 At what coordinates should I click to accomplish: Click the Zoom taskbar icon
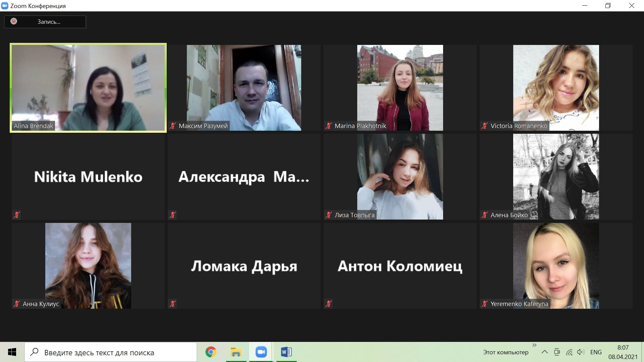(x=261, y=352)
